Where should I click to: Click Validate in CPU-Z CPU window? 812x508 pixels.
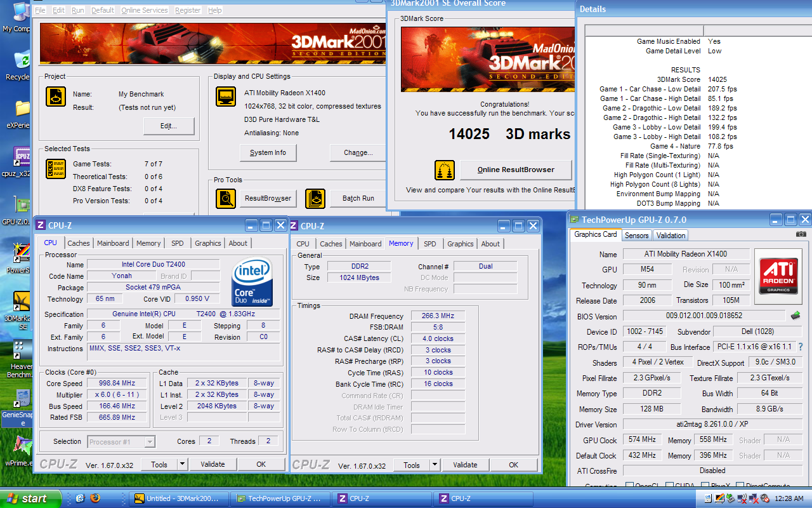(213, 464)
